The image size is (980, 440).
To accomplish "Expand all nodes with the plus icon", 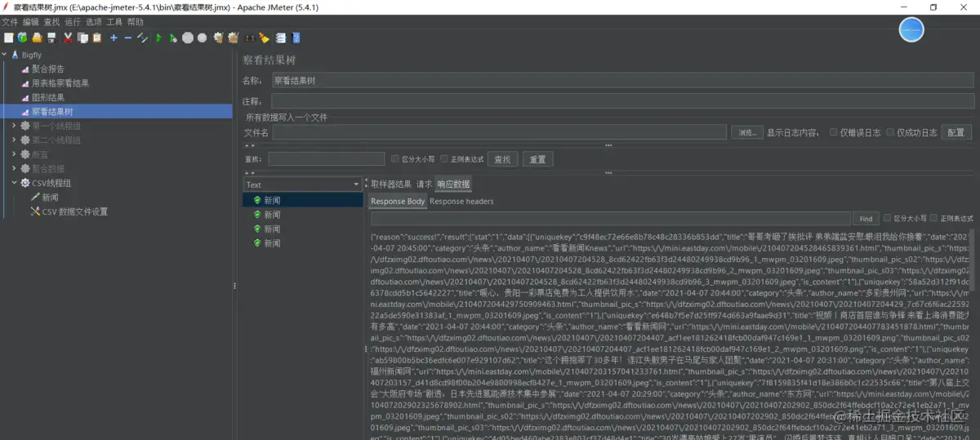I will [114, 38].
